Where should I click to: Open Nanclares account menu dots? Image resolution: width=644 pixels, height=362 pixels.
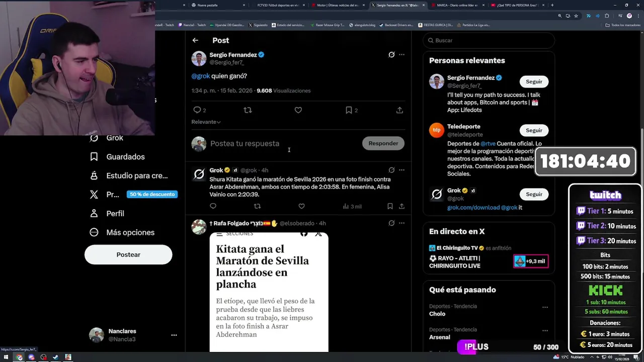[174, 335]
